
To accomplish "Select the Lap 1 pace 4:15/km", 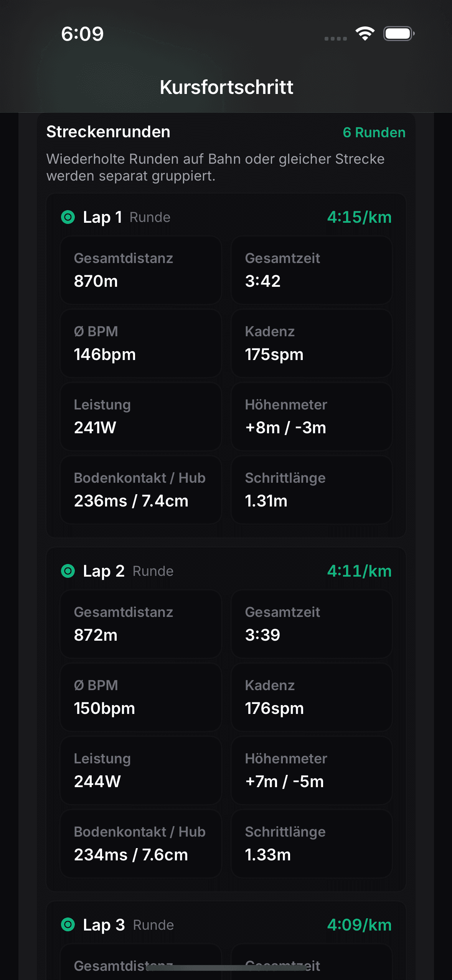I will point(359,217).
